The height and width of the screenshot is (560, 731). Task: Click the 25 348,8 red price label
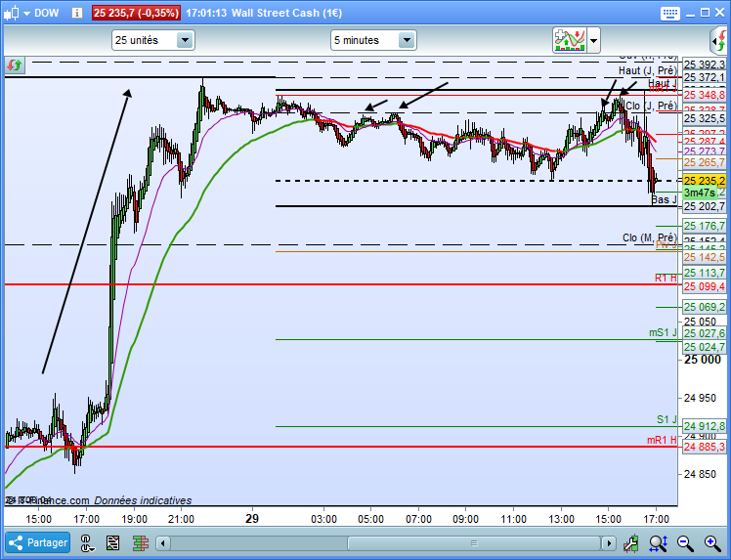point(705,95)
